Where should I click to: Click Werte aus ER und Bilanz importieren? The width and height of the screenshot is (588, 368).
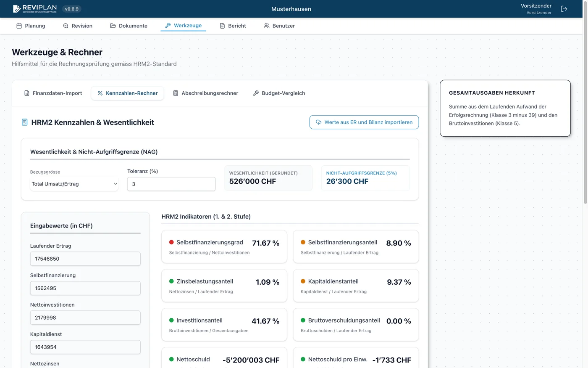point(364,122)
